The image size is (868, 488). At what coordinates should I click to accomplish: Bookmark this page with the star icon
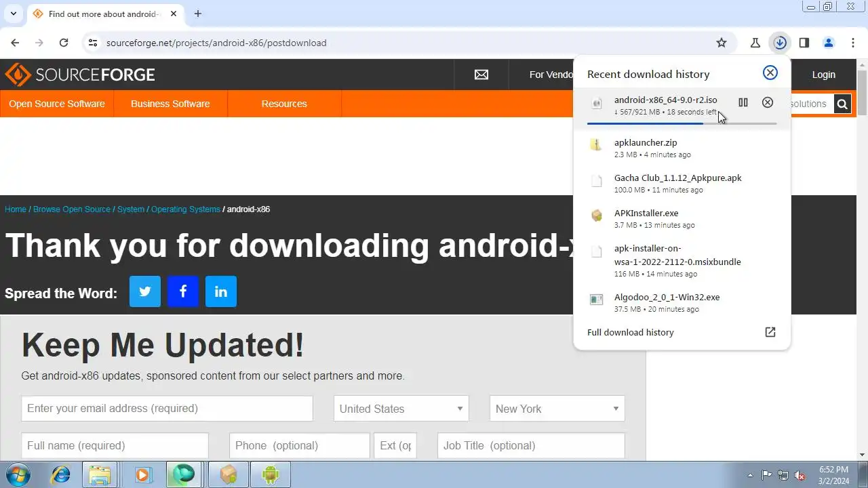[722, 43]
